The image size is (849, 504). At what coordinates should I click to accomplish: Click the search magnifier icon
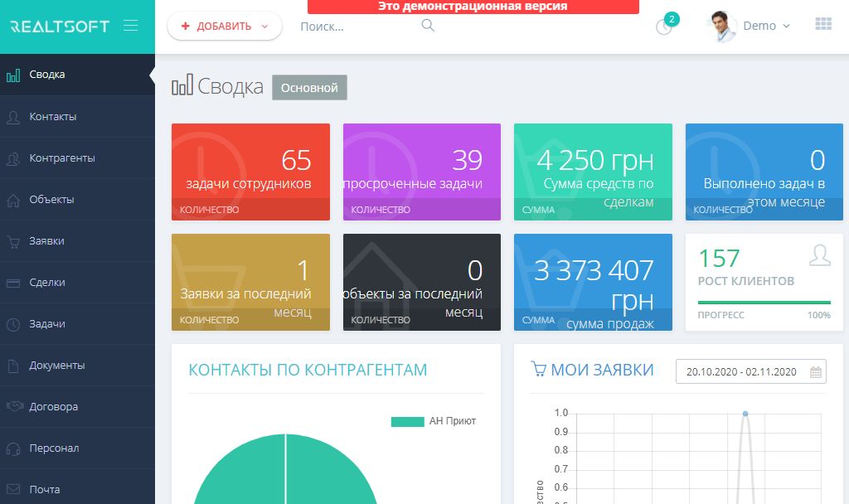coord(428,26)
